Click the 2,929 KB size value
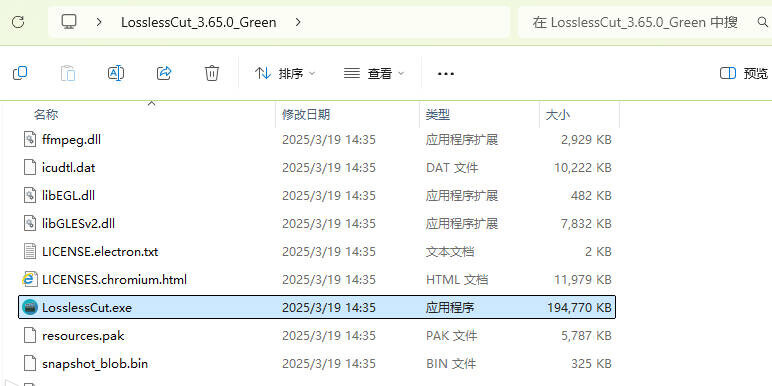Viewport: 772px width, 386px height. pos(586,139)
